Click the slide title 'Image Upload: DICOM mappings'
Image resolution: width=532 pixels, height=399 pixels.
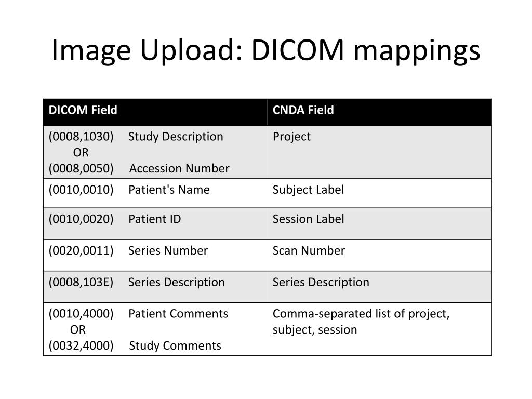(265, 50)
